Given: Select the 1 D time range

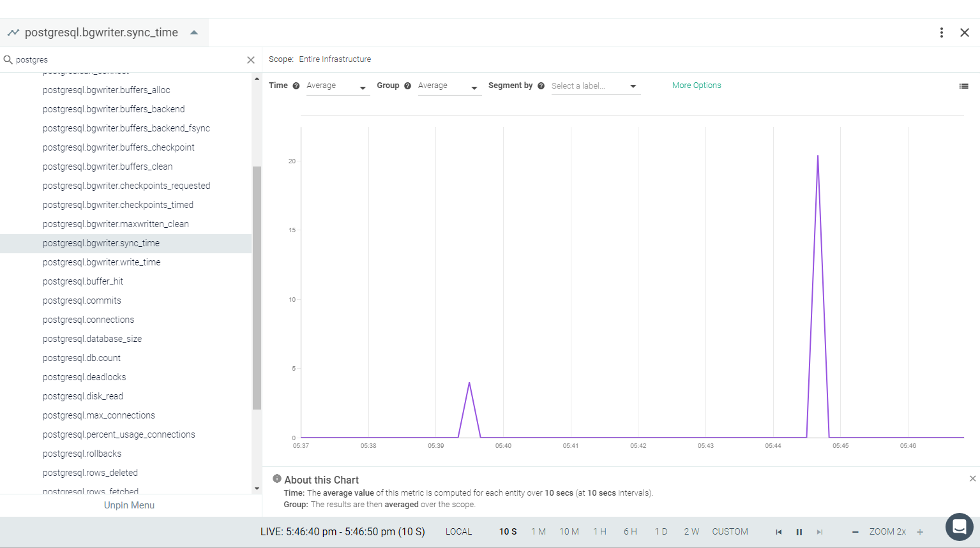Looking at the screenshot, I should [661, 532].
